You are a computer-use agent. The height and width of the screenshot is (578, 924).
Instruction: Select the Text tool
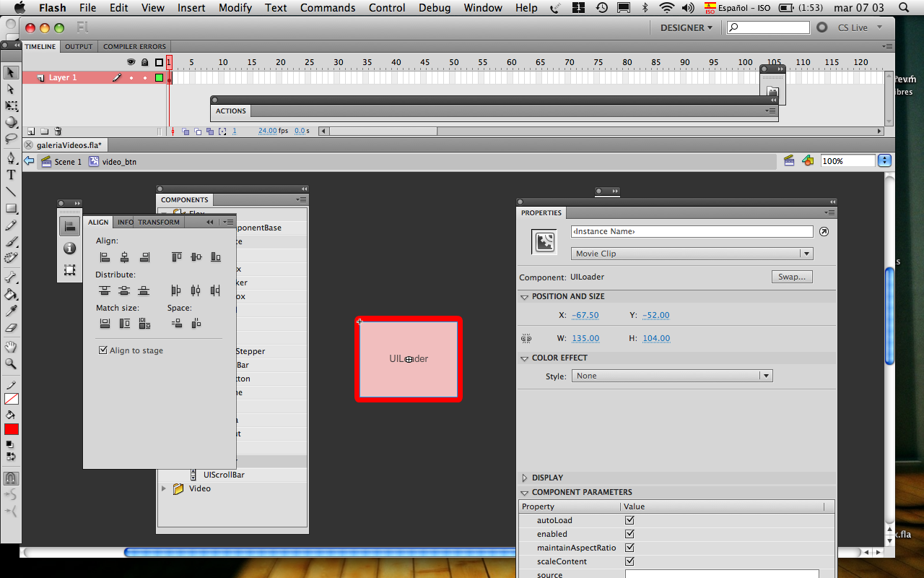click(x=11, y=175)
